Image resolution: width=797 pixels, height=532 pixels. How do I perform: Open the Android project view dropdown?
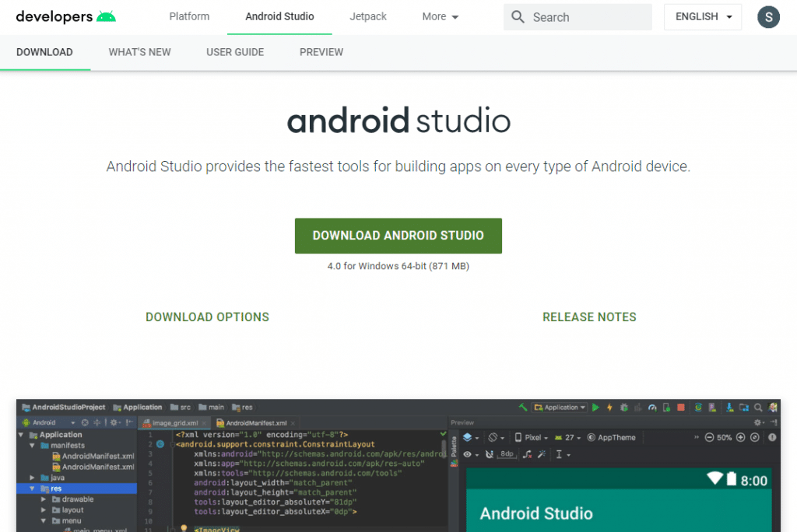click(49, 422)
